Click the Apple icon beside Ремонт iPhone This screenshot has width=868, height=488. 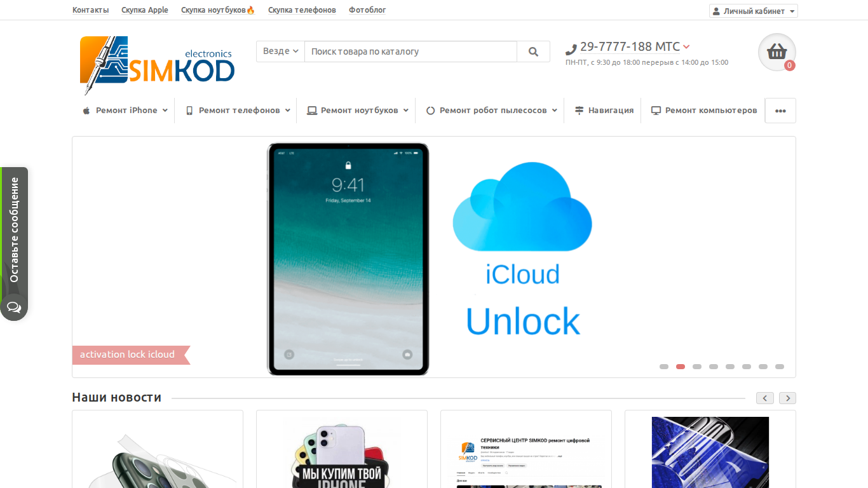86,111
